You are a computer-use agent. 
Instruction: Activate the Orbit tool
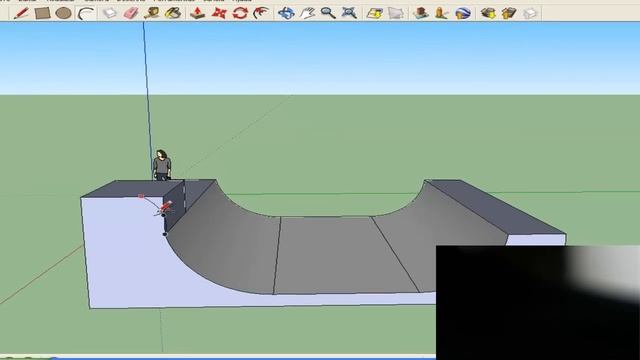click(286, 13)
